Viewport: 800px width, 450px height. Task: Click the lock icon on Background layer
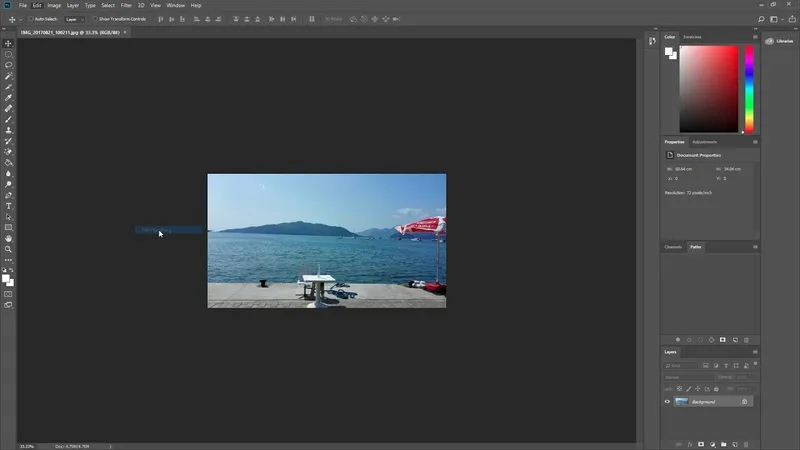tap(744, 401)
